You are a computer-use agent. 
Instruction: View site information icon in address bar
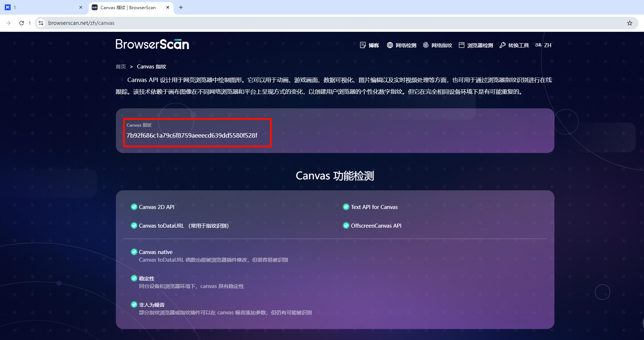(x=41, y=23)
